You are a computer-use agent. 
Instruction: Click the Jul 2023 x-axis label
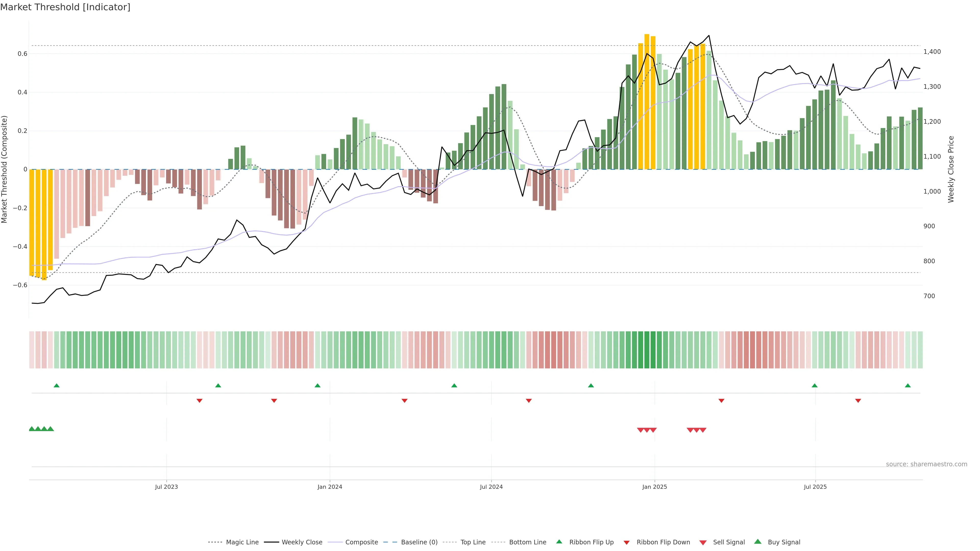tap(166, 487)
